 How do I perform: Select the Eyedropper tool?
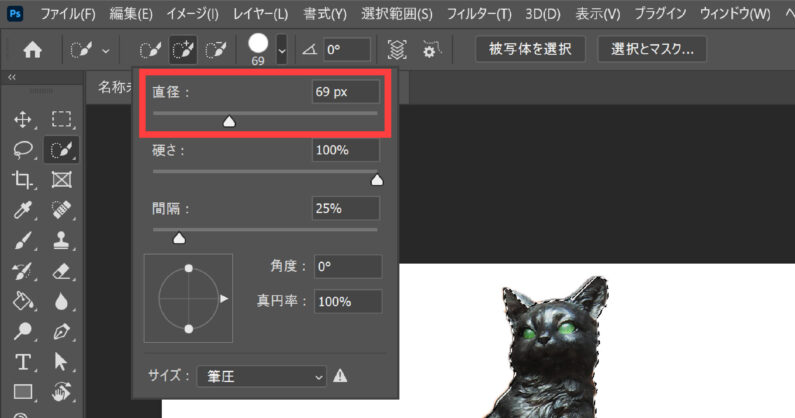click(23, 210)
